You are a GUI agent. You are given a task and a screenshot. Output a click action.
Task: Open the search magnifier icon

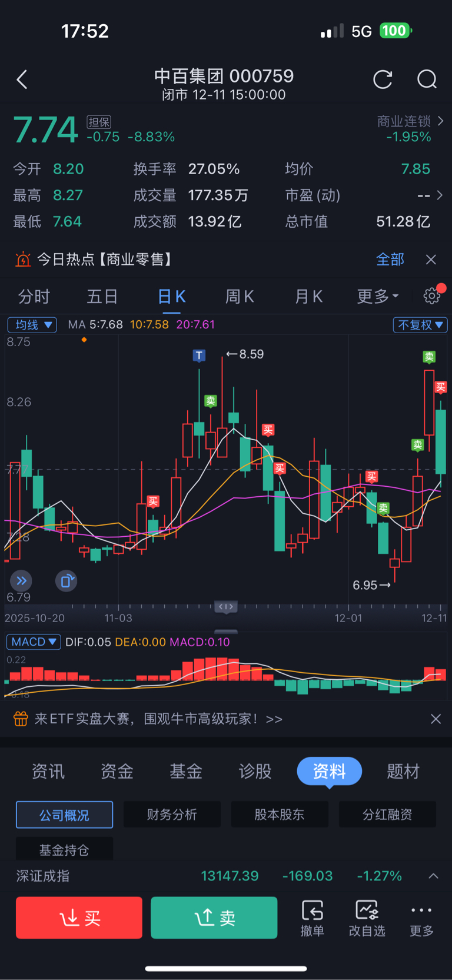pyautogui.click(x=427, y=79)
